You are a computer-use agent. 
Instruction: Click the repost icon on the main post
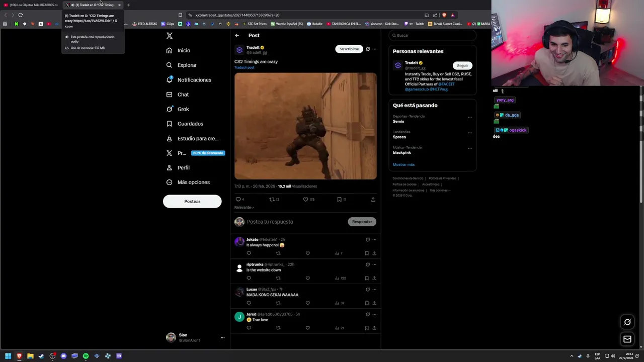coord(272,200)
